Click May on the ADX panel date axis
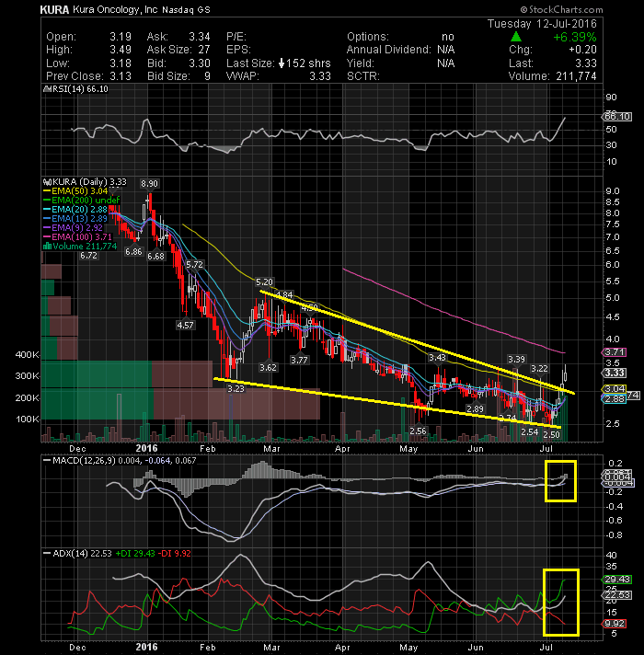 tap(408, 648)
